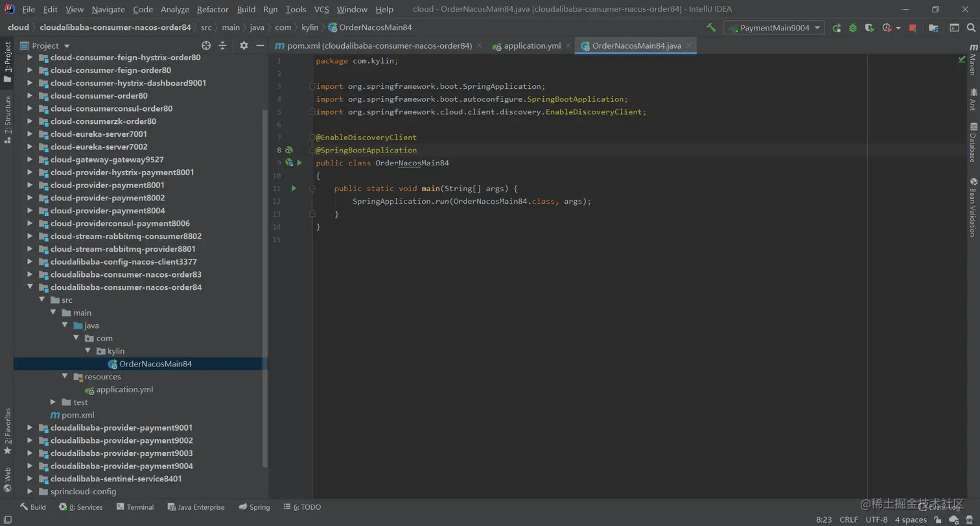The image size is (980, 526).
Task: Click the CRLF line separator in status bar
Action: [848, 520]
